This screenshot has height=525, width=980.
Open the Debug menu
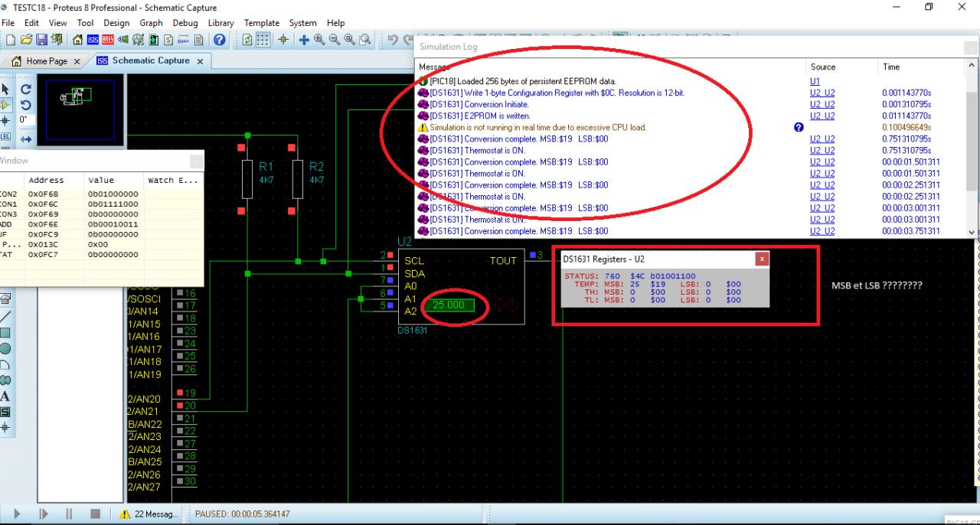click(185, 23)
